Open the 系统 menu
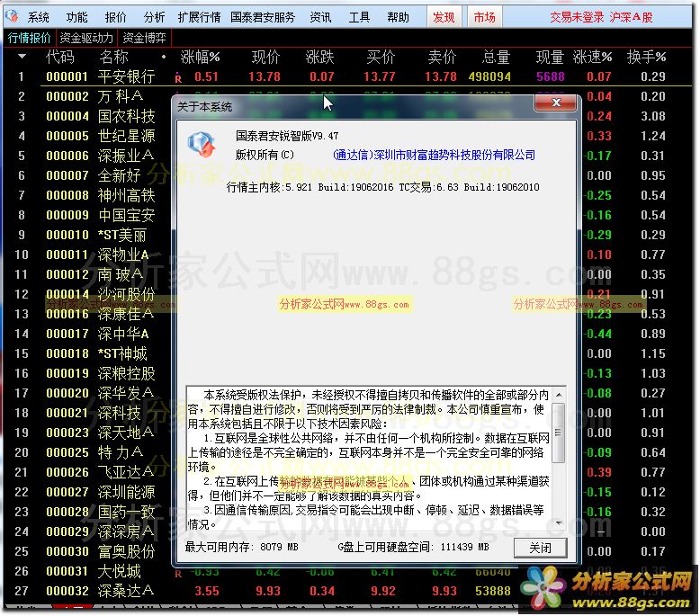 click(39, 17)
